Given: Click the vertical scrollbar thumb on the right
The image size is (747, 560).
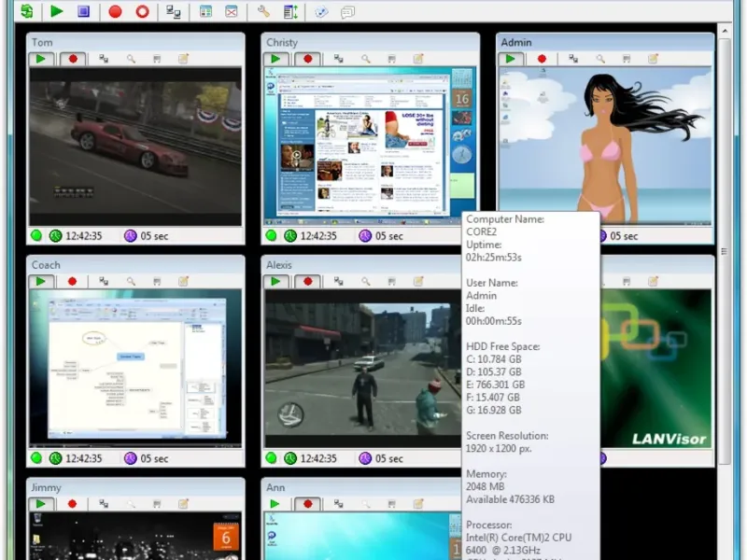Looking at the screenshot, I should point(725,251).
